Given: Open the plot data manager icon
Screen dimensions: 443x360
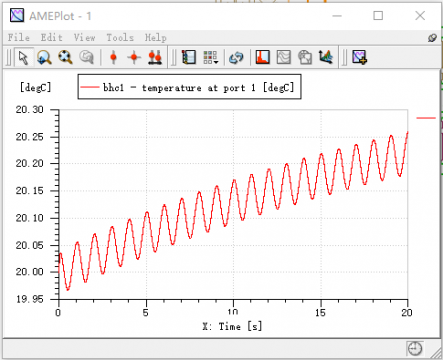Looking at the screenshot, I should [x=189, y=58].
